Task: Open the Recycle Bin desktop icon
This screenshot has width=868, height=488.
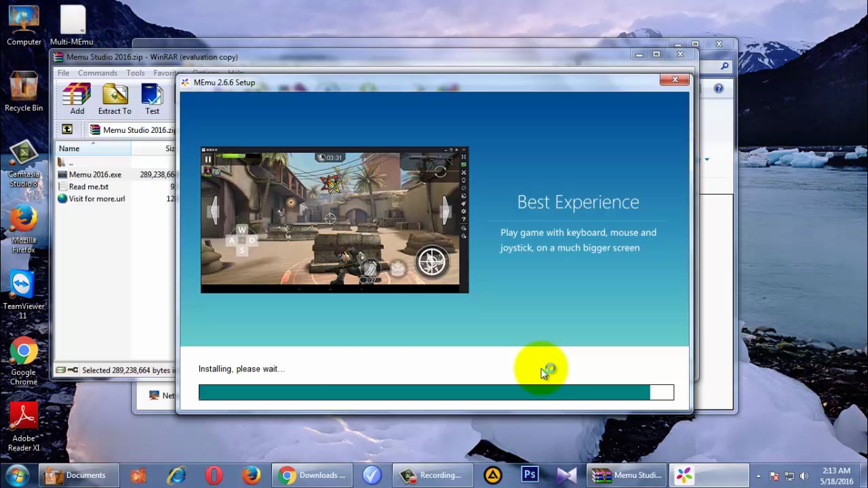Action: pos(24,91)
